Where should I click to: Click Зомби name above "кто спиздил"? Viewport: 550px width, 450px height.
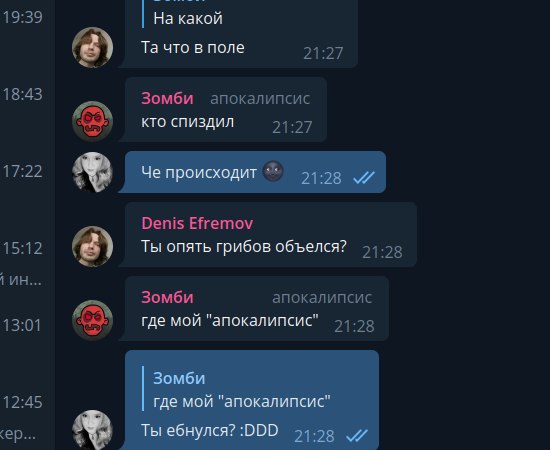[x=167, y=99]
